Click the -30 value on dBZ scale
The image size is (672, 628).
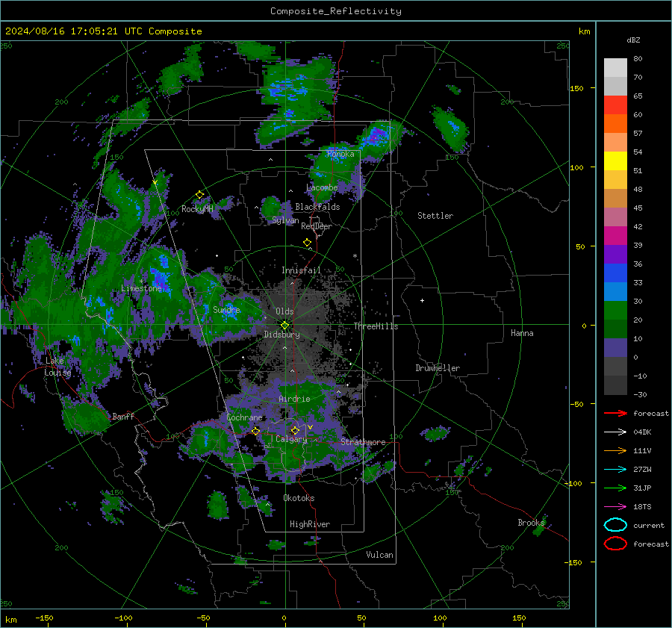click(640, 394)
